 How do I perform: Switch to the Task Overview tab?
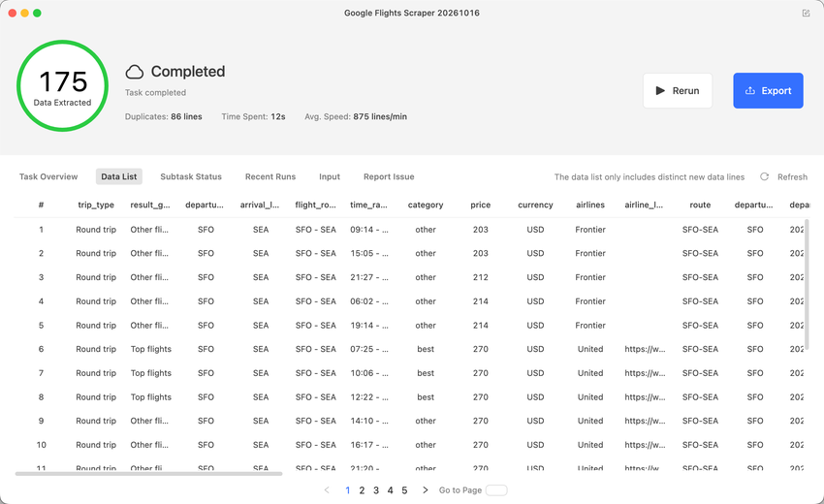(48, 176)
